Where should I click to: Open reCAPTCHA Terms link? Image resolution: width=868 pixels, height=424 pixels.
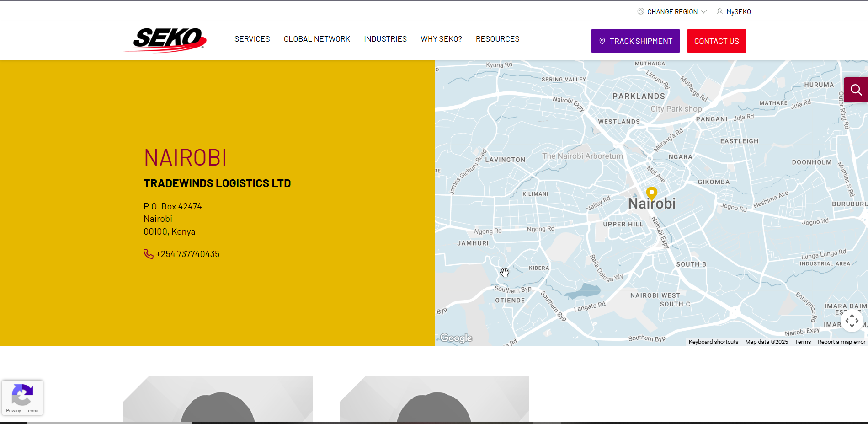(x=32, y=411)
